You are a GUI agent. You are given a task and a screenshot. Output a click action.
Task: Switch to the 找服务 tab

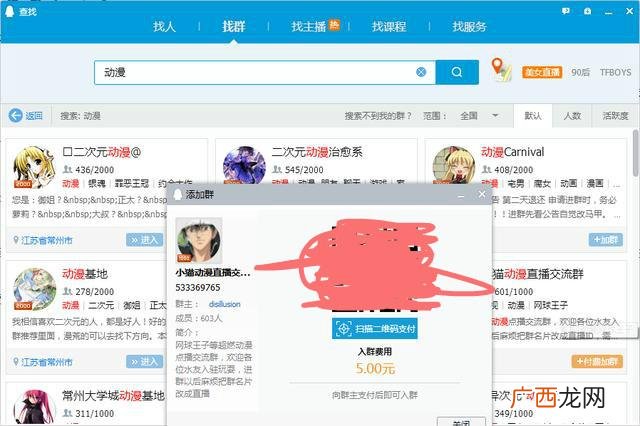pos(469,27)
